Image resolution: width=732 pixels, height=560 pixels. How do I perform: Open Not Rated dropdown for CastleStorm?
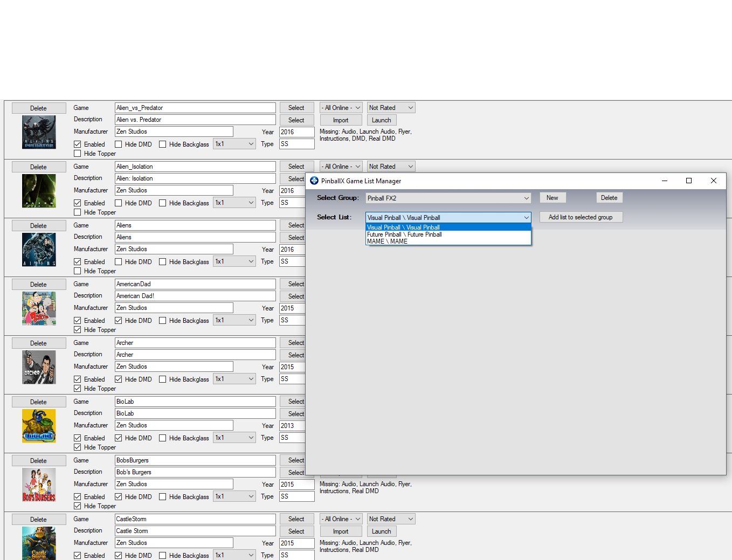(391, 519)
